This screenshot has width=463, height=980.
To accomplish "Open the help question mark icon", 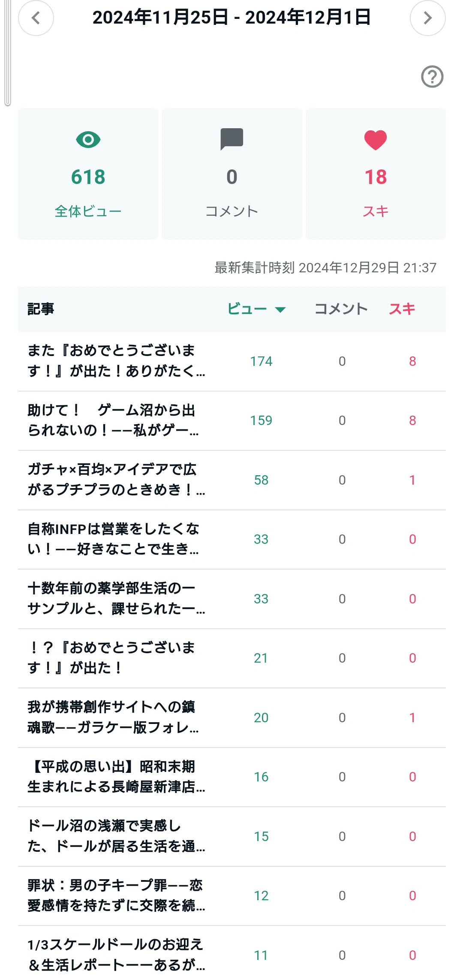I will point(432,77).
